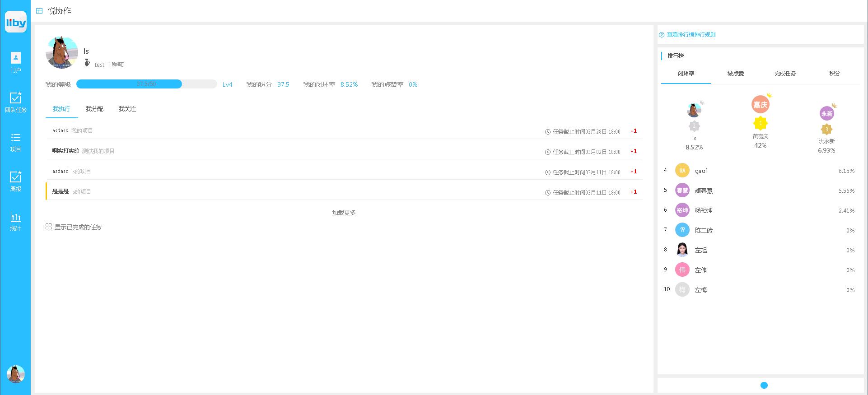The width and height of the screenshot is (868, 395).
Task: Click the liby logo in sidebar
Action: [x=16, y=22]
